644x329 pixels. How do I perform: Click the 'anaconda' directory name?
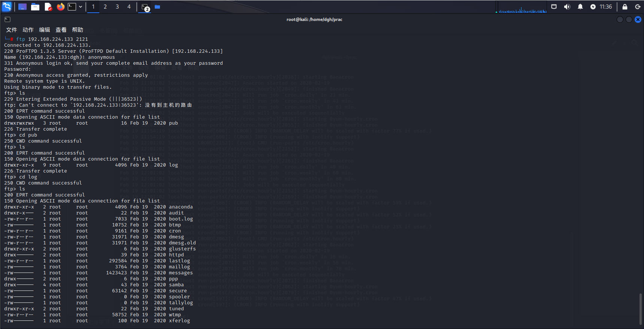(181, 207)
